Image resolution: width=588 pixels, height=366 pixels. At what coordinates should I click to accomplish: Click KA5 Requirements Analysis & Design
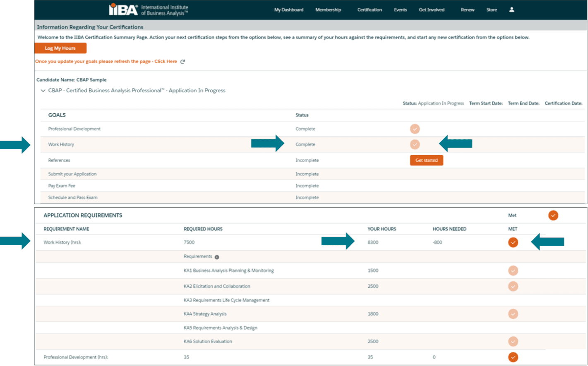221,328
